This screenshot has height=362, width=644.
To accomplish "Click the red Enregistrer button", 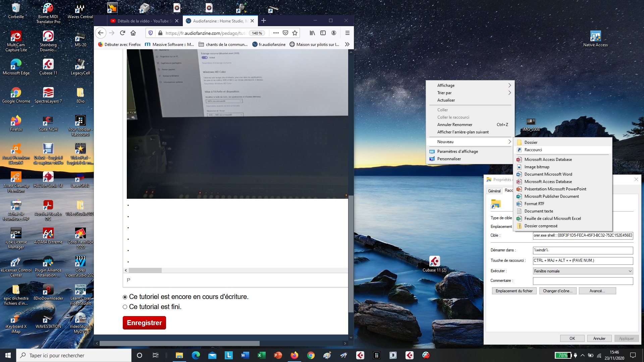I will pyautogui.click(x=144, y=323).
